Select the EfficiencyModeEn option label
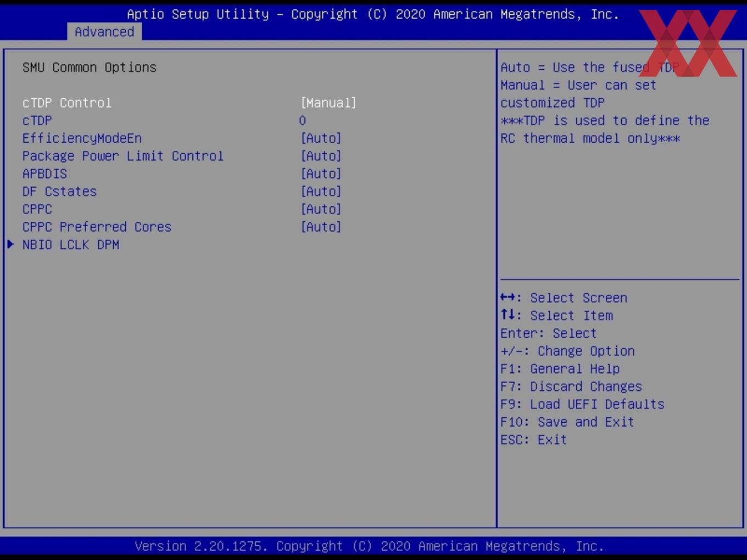The width and height of the screenshot is (747, 560). coord(82,138)
